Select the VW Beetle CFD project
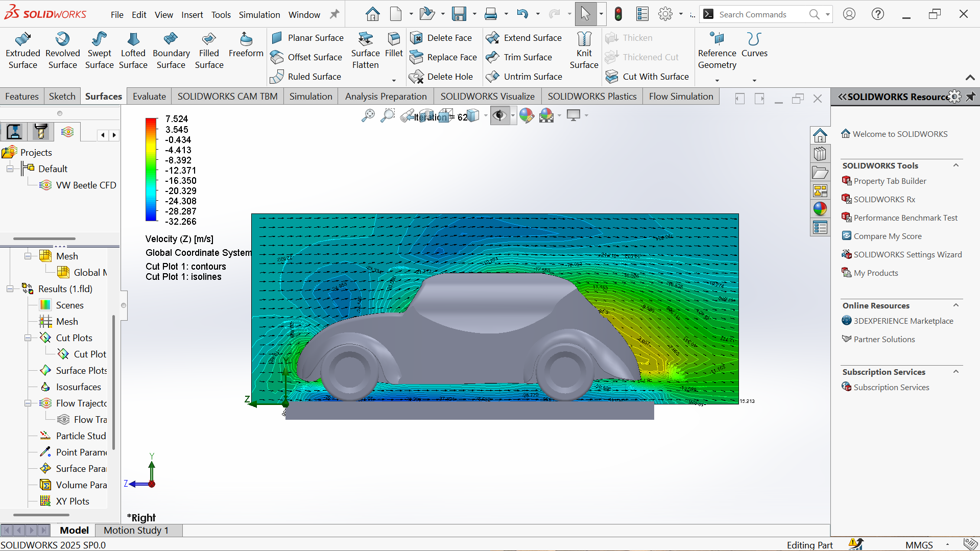Viewport: 980px width, 551px height. coord(86,185)
